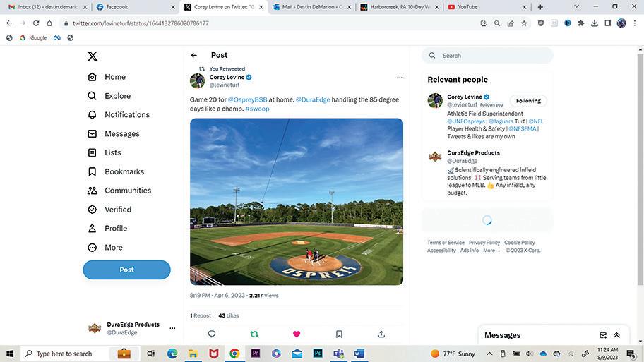Open Windows Start menu
This screenshot has height=362, width=644.
pyautogui.click(x=10, y=354)
